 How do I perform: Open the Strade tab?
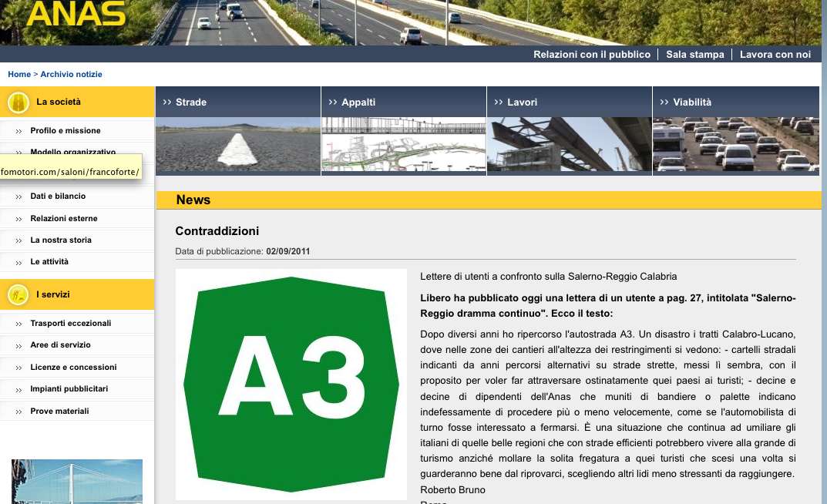click(x=238, y=102)
